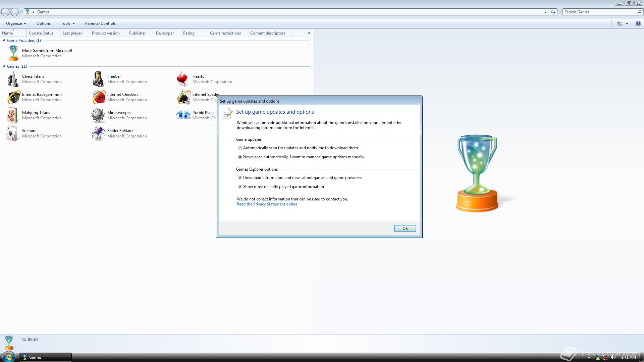This screenshot has height=362, width=644.
Task: Select the Internet Backgammon dice icon
Action: tap(13, 97)
